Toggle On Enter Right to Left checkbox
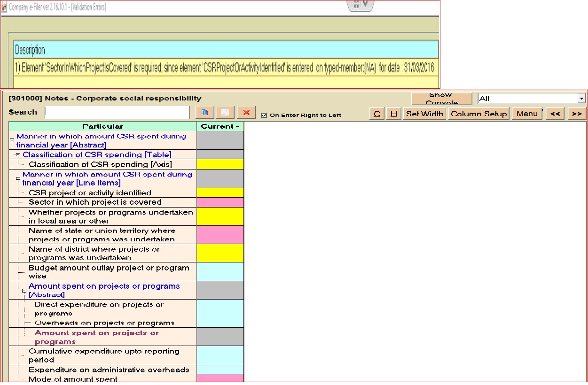 coord(264,115)
